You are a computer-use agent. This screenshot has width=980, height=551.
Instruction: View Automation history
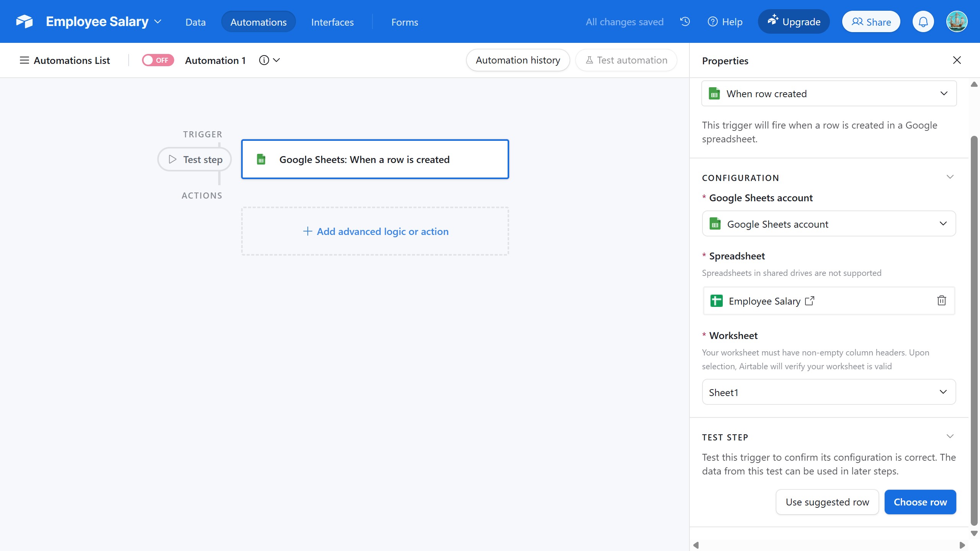(x=518, y=60)
